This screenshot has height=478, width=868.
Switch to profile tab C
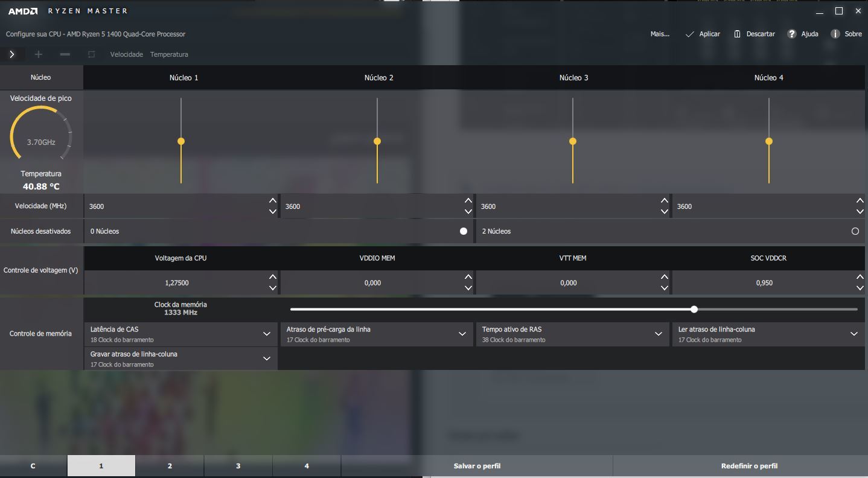[x=33, y=466]
